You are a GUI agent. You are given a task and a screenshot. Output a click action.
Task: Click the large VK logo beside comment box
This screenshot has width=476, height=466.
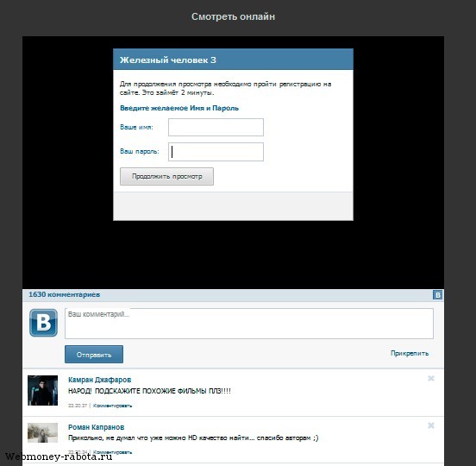pyautogui.click(x=43, y=323)
